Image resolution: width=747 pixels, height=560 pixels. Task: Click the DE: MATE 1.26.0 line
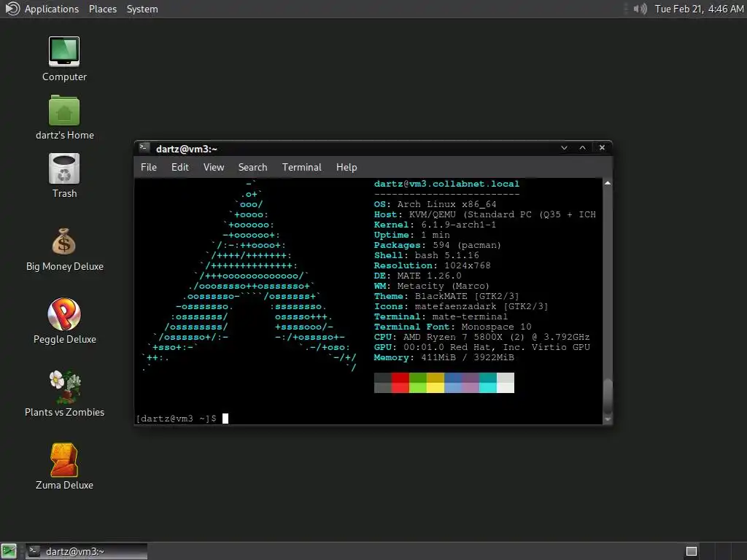pos(418,276)
